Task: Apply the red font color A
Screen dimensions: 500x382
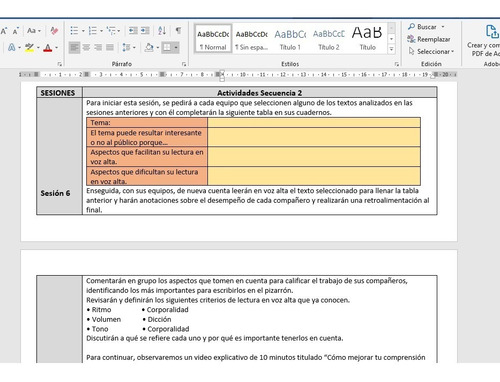Action: pos(48,48)
